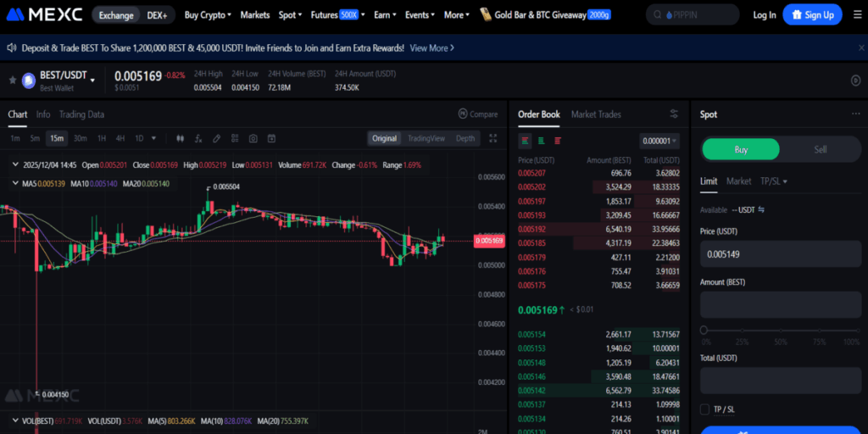Click the video tutorial icon beside market stats
Viewport: 868px width, 434px height.
(x=855, y=81)
